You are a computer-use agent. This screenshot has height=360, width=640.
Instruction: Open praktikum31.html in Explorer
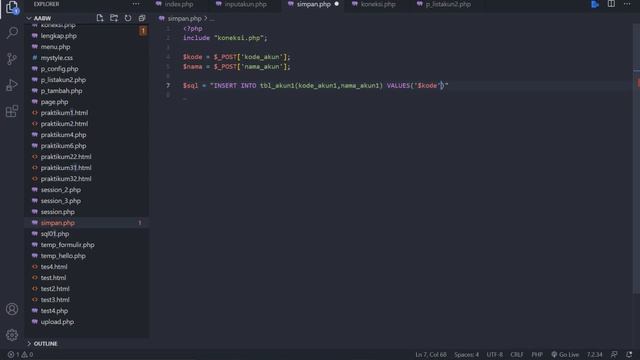click(66, 168)
